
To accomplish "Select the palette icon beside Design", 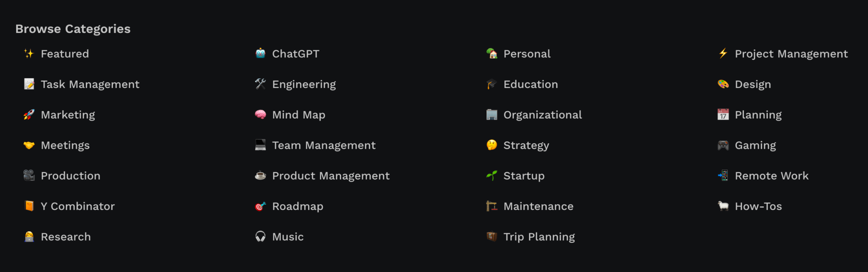I will tap(722, 84).
